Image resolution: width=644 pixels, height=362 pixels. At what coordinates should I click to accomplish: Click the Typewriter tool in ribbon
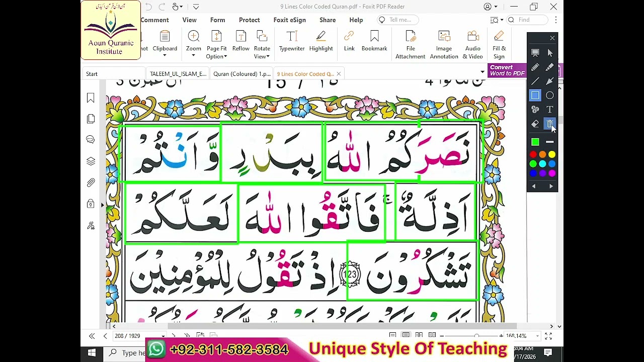tap(292, 41)
